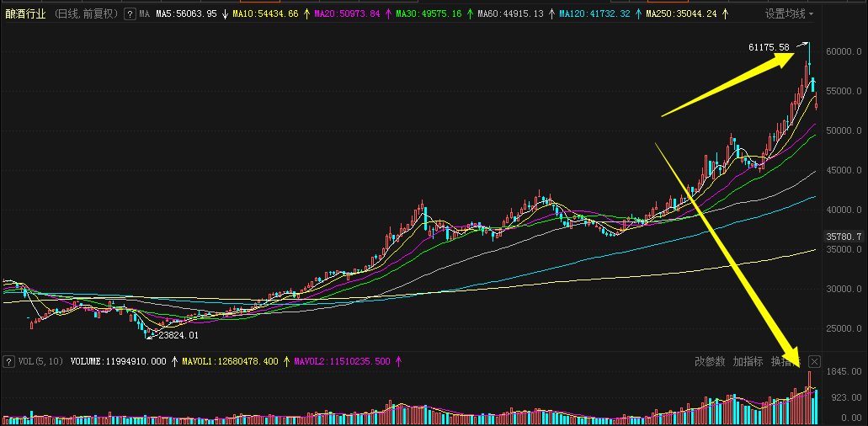The image size is (868, 426).
Task: Click the help icon beside MA label
Action: pos(130,14)
